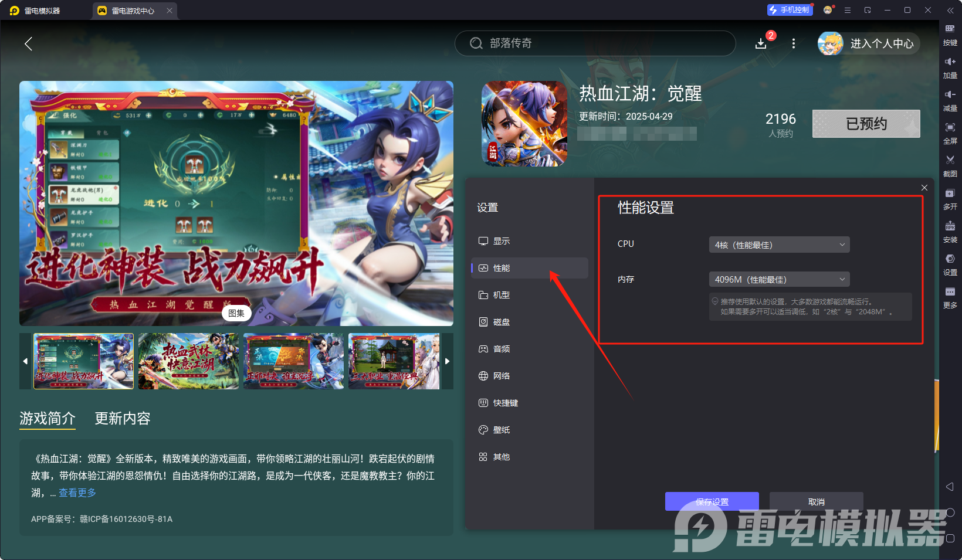The image size is (962, 560).
Task: Open 快捷键 shortcut settings
Action: pos(530,403)
